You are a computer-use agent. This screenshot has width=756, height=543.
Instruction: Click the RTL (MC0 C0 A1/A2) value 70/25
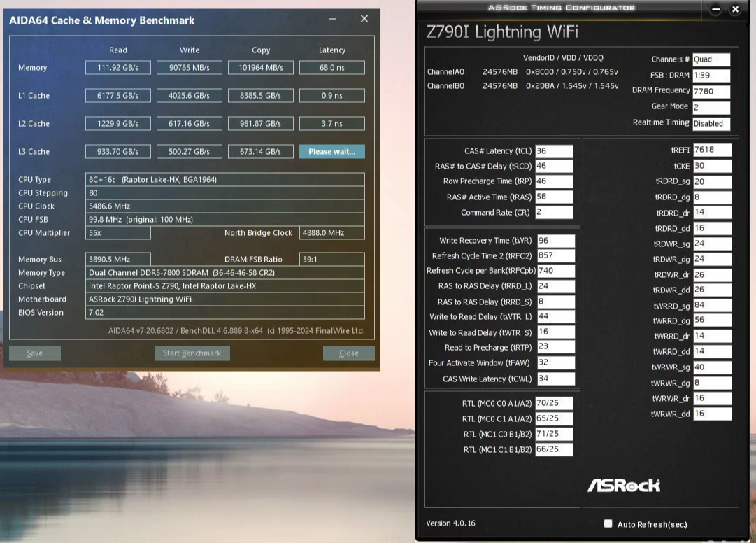tap(554, 403)
